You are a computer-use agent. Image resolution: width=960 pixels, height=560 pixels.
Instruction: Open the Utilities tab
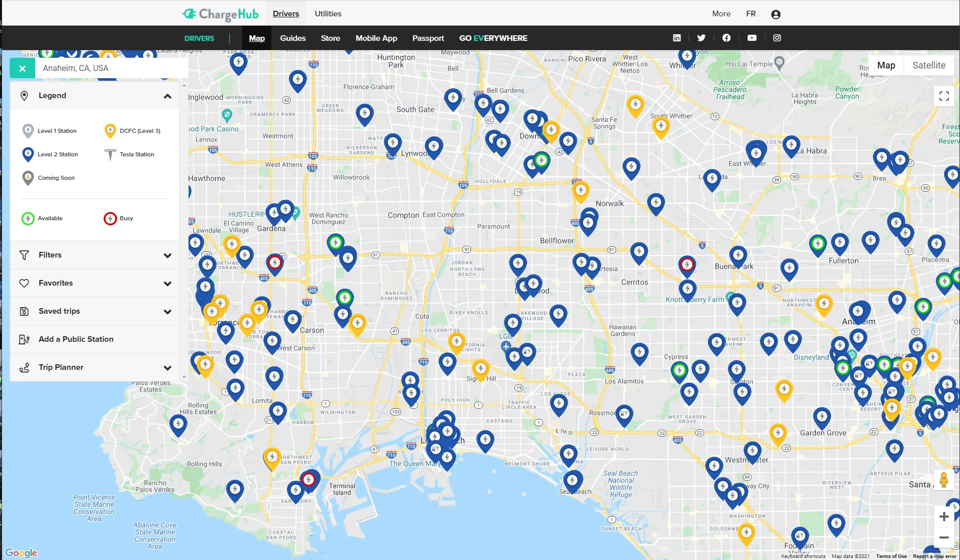pos(328,14)
